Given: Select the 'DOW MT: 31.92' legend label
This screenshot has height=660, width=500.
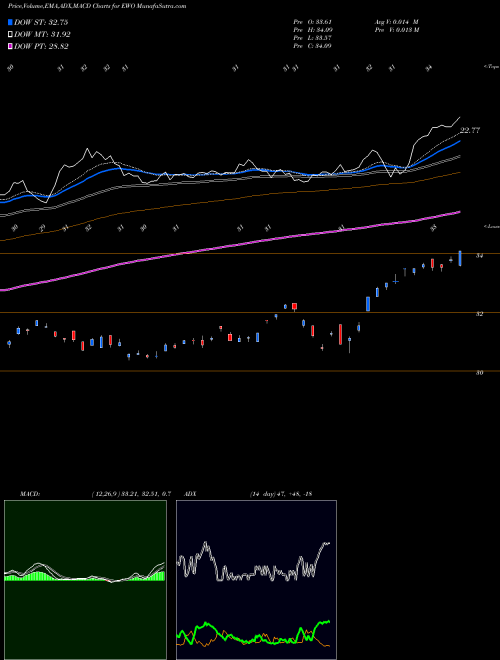Looking at the screenshot, I should point(42,35).
